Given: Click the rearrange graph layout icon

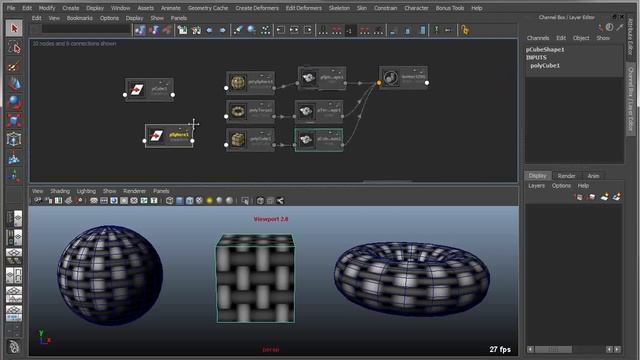Looking at the screenshot, I should point(266,30).
